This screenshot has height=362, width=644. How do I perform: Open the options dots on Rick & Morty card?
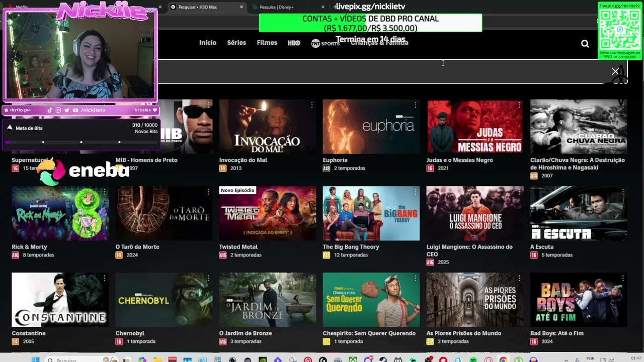coord(104,192)
